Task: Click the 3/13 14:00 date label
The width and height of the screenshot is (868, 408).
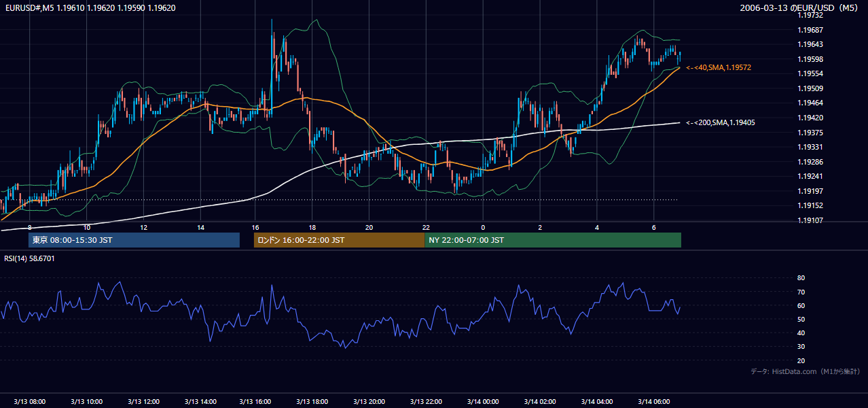Action: 200,402
